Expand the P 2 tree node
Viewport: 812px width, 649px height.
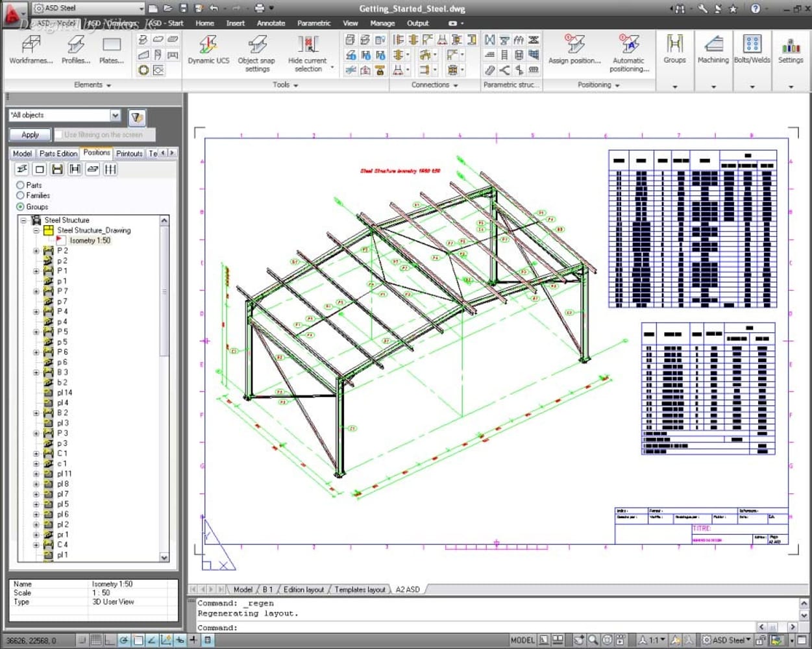click(x=36, y=251)
